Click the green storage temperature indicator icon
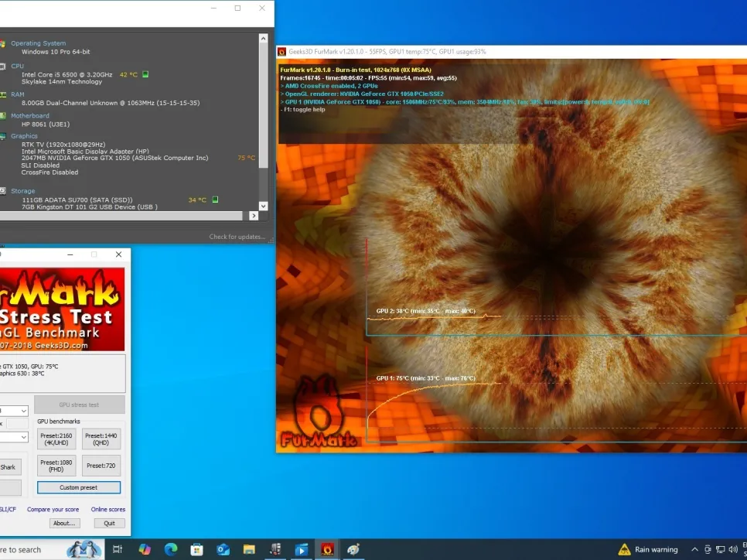Screen dimensions: 747x560 point(215,200)
